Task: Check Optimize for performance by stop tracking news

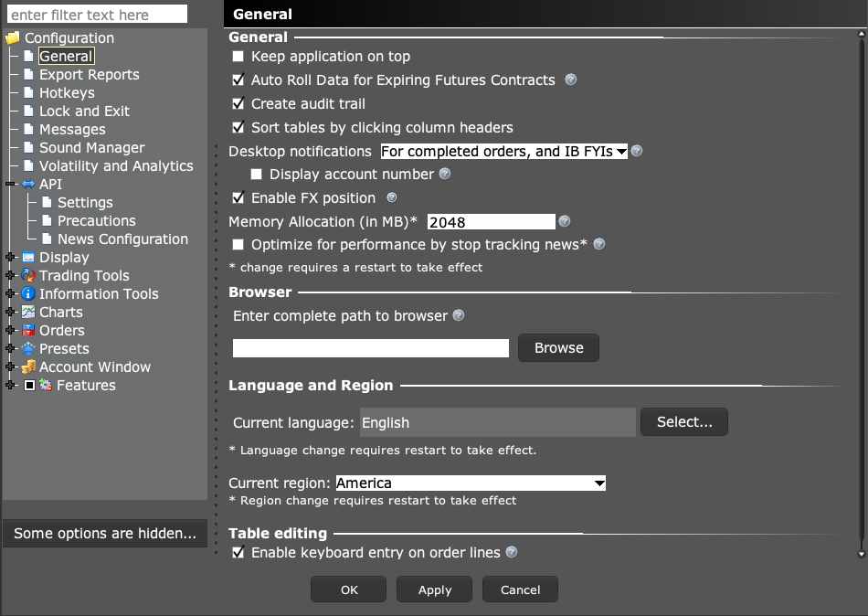Action: coord(238,244)
